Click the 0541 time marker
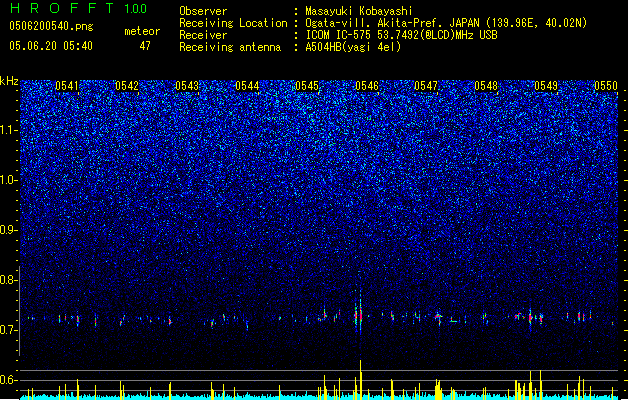 point(67,86)
